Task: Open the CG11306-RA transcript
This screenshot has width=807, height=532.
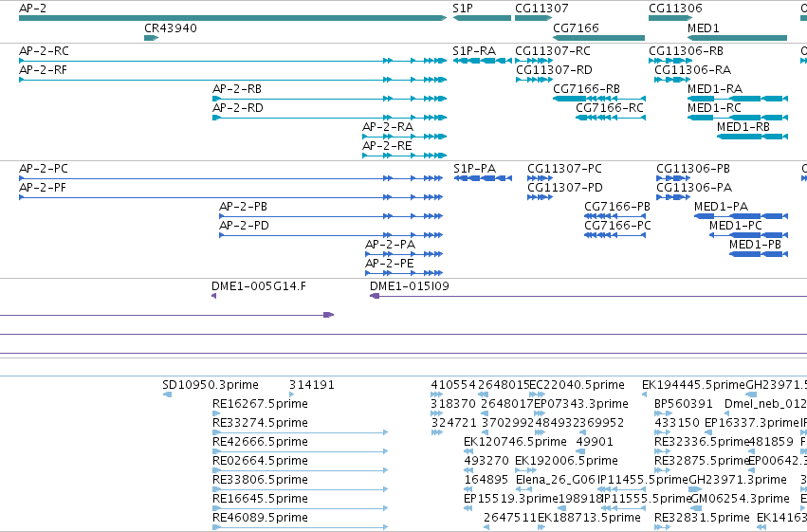Action: coord(672,80)
